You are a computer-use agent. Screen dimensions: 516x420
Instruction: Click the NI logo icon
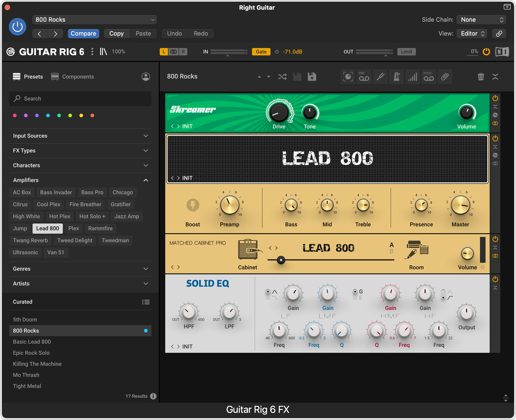tap(502, 51)
